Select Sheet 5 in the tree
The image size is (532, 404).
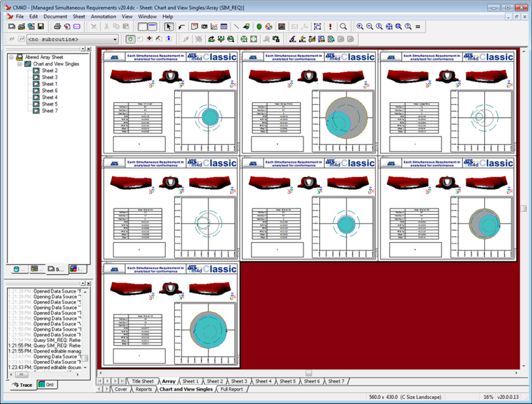(x=49, y=104)
